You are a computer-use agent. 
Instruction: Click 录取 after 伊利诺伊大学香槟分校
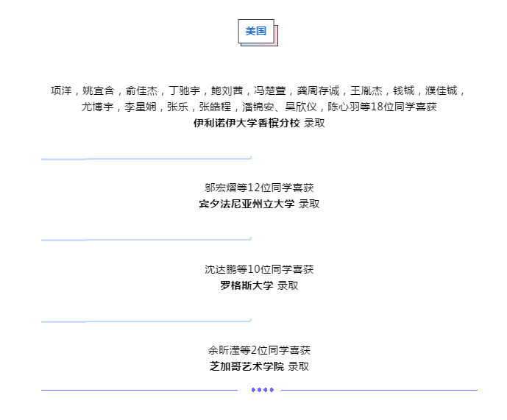[x=314, y=123]
